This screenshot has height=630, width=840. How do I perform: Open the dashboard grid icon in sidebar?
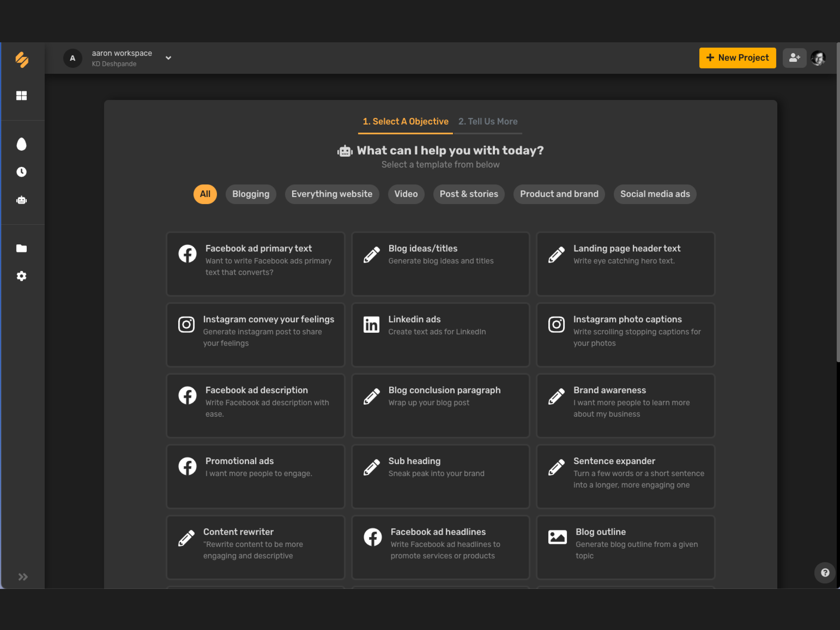point(21,95)
